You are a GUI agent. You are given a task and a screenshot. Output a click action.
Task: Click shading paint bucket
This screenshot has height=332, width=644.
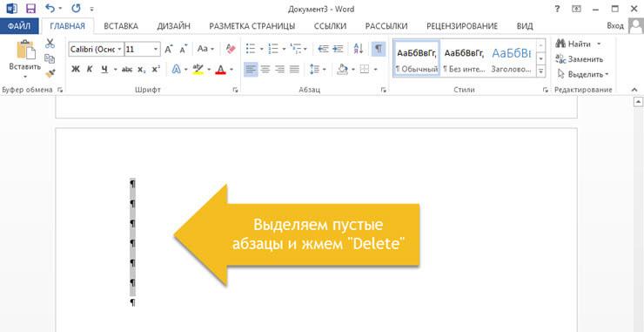tap(342, 70)
